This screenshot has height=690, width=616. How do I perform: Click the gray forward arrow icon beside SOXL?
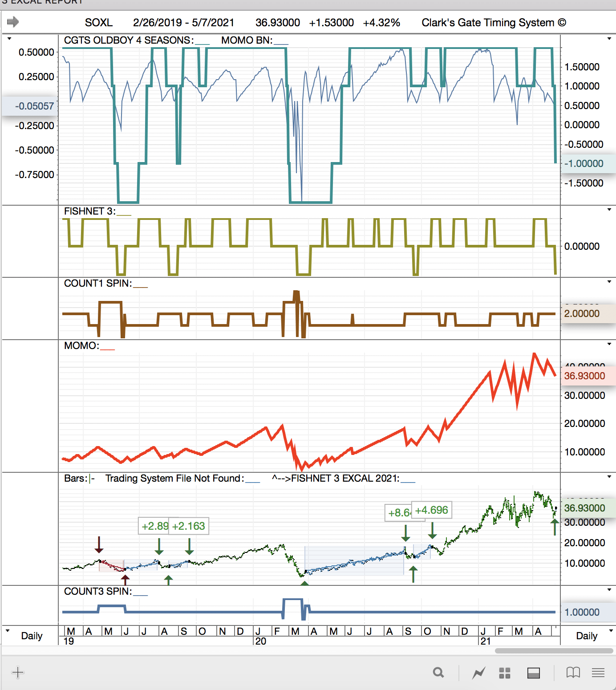tap(13, 22)
